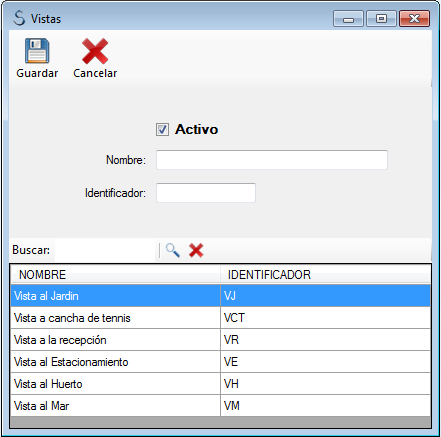Click the application logo in title bar
The image size is (441, 437).
click(x=19, y=18)
